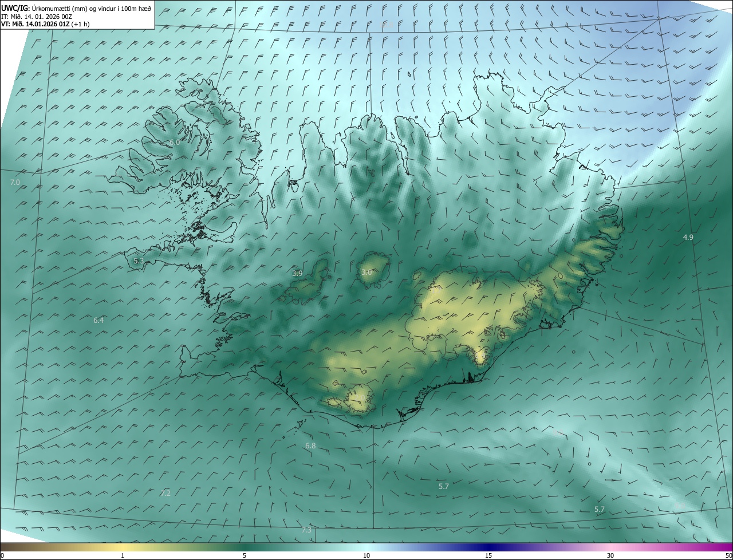Click the 6.8 value label off the south coast
Viewport: 733px width, 560px height.
tap(310, 445)
